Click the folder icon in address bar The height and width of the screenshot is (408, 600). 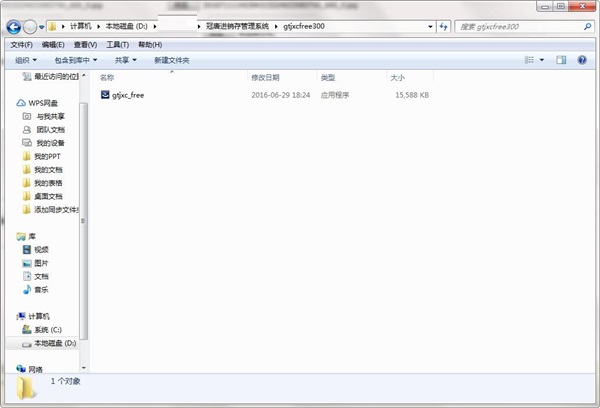52,26
